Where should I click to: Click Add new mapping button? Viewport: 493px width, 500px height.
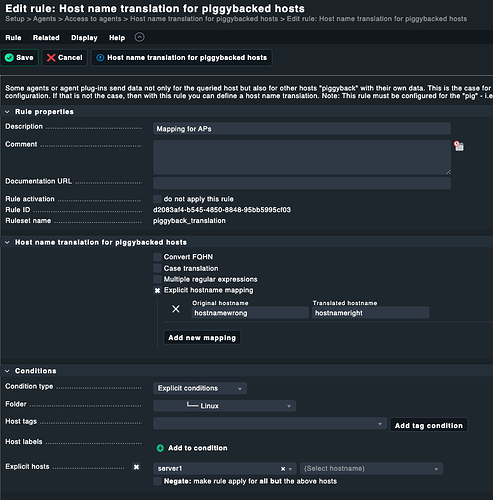[202, 338]
